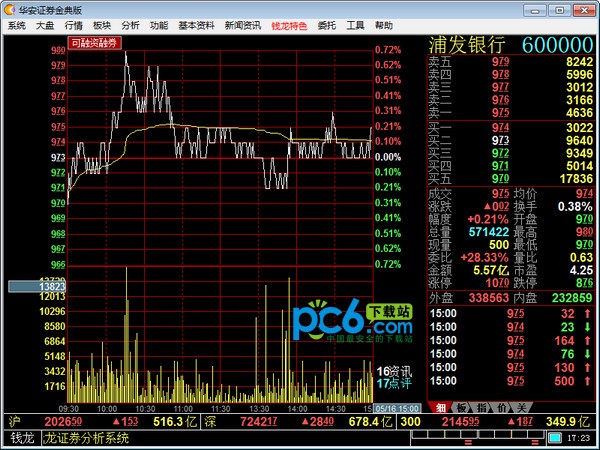The image size is (600, 450).
Task: Select the 关 tab
Action: 521,407
